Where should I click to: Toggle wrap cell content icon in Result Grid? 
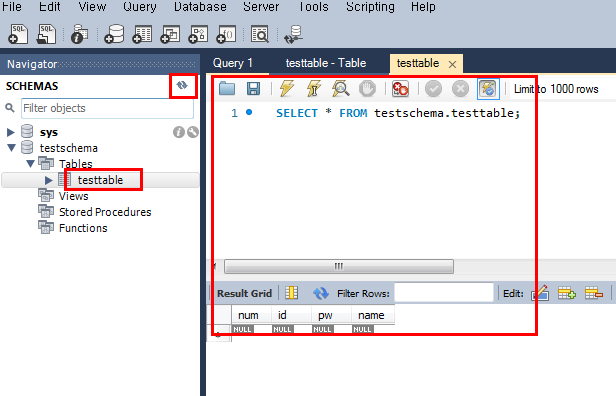pos(292,293)
